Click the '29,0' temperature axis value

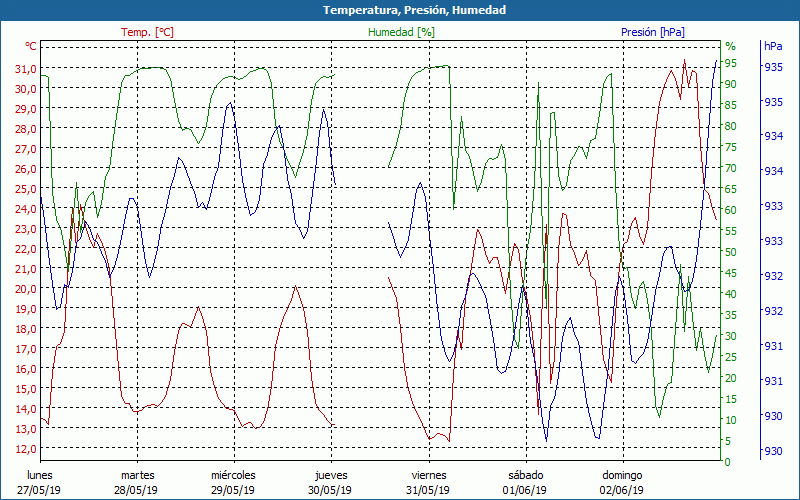coord(26,108)
